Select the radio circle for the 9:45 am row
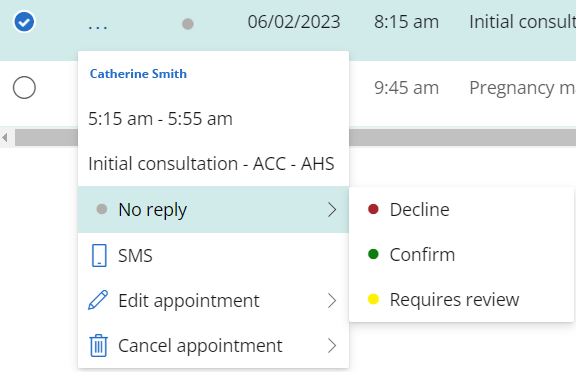Image resolution: width=576 pixels, height=372 pixels. [24, 87]
